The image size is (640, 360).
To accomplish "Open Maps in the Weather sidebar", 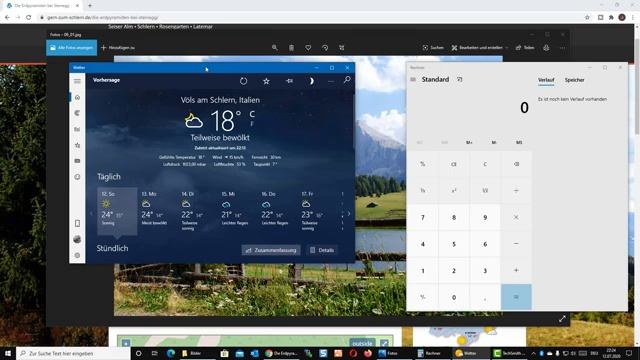I will click(x=77, y=113).
